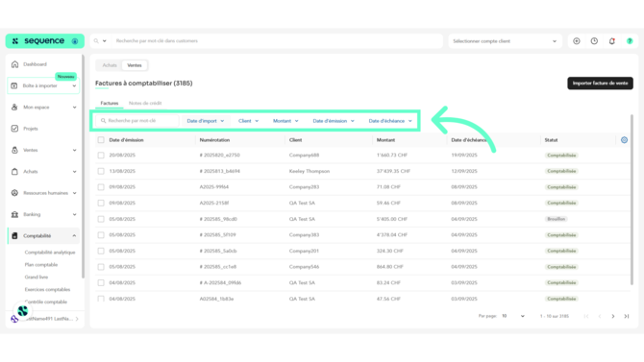Screen dimensions: 644x362
Task: Open the notifications bell icon
Action: coord(612,41)
